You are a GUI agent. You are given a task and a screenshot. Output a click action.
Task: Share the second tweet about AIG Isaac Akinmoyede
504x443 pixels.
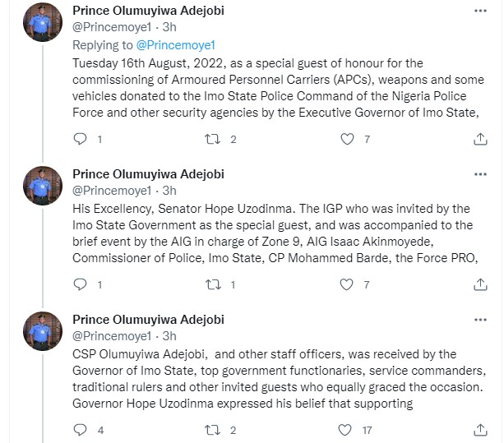480,285
